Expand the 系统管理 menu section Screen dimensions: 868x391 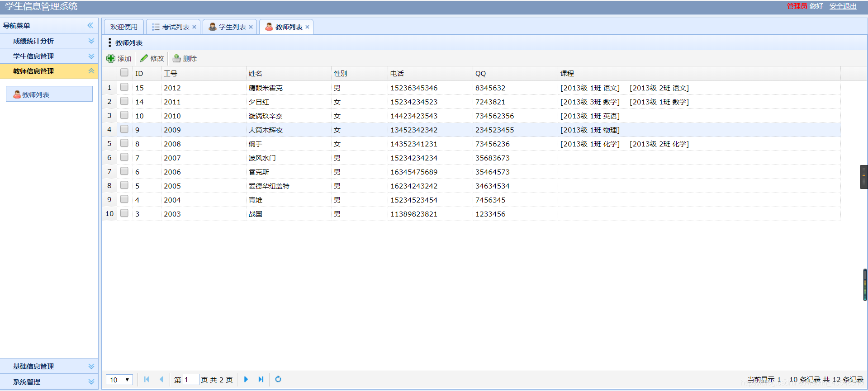pyautogui.click(x=91, y=382)
